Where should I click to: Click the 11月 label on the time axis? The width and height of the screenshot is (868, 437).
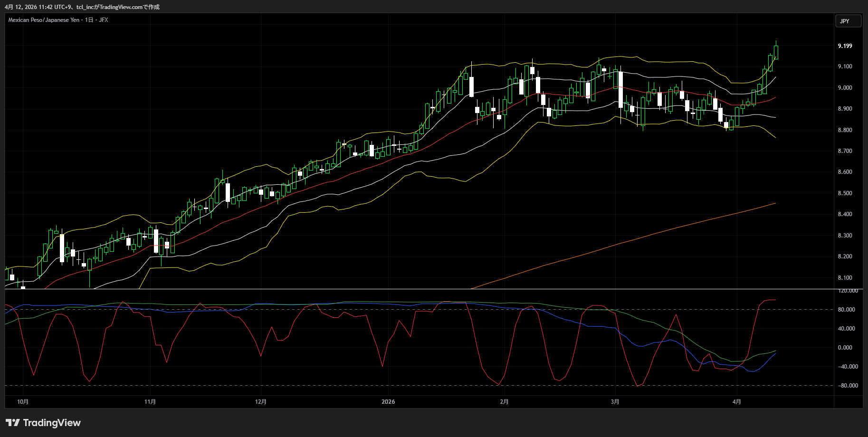[x=150, y=402]
